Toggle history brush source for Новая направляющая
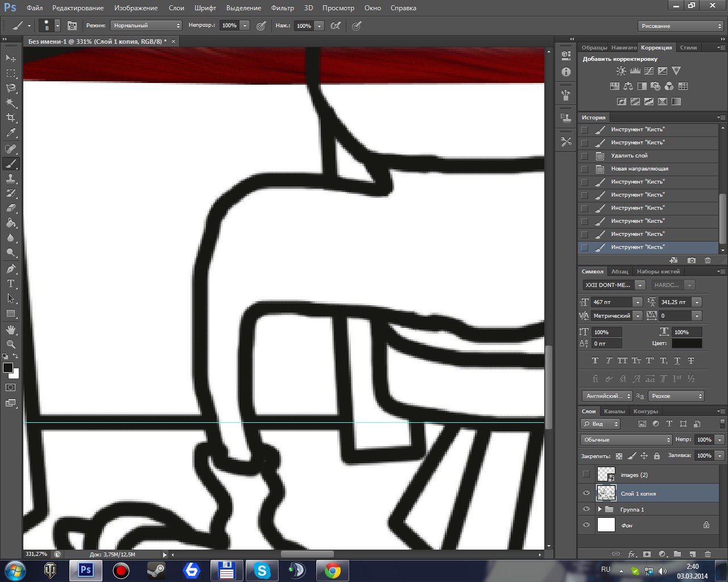The image size is (728, 582). (x=585, y=169)
